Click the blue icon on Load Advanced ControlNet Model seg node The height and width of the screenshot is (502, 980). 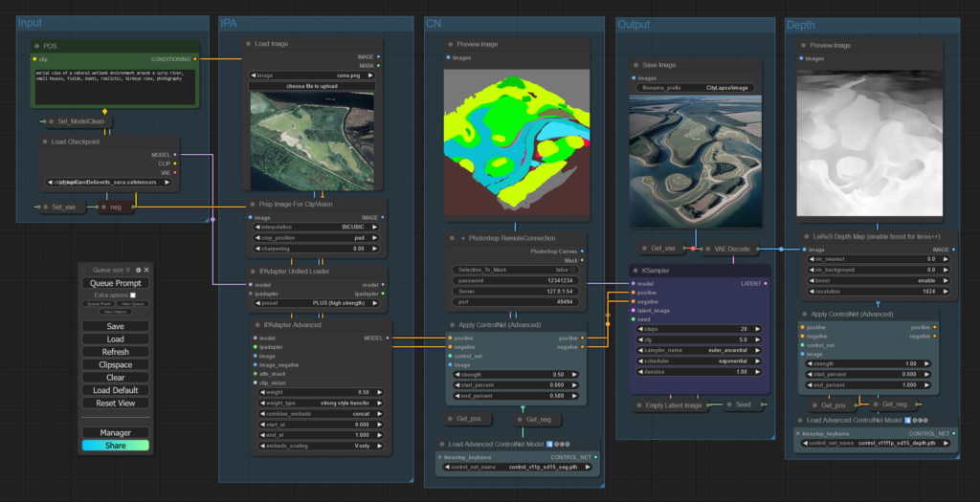point(550,445)
